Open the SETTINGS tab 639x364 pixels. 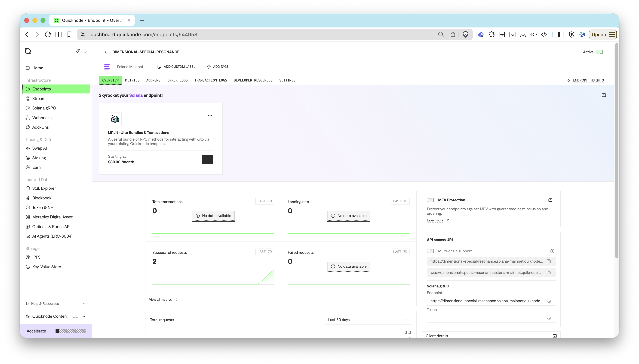click(287, 80)
